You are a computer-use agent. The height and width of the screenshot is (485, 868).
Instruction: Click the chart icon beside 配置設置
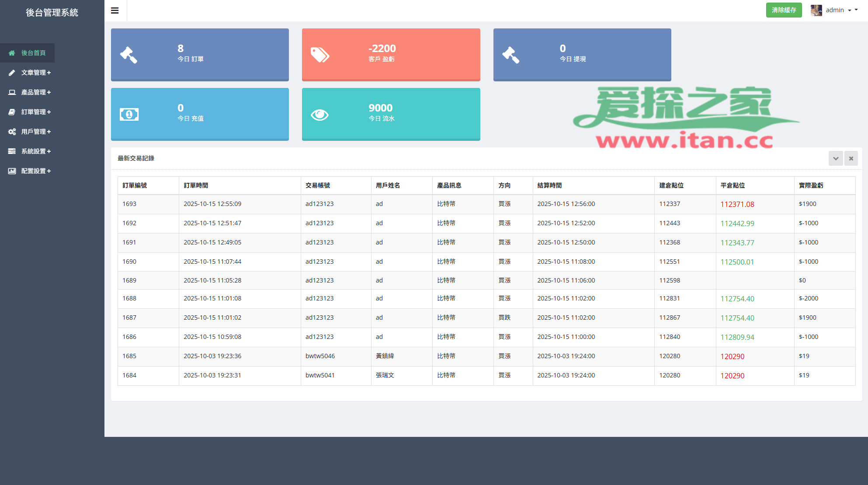[12, 171]
